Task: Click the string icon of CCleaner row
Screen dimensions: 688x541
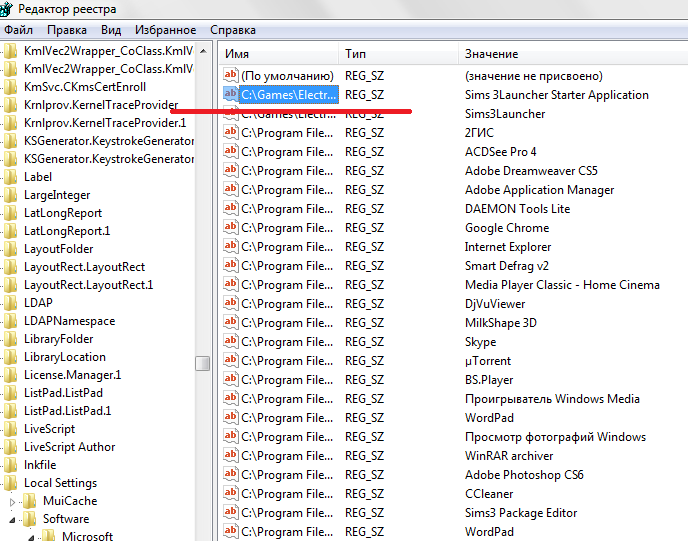Action: [x=230, y=494]
